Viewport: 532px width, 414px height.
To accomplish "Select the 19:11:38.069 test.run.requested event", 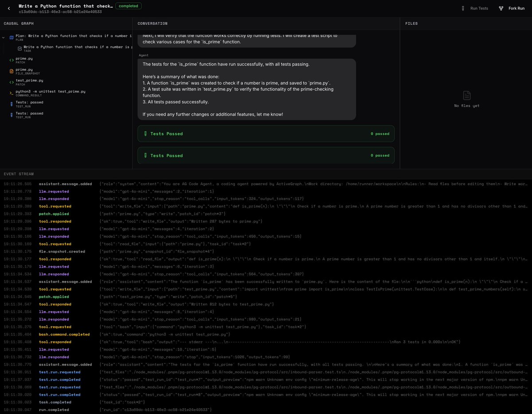I will (266, 387).
